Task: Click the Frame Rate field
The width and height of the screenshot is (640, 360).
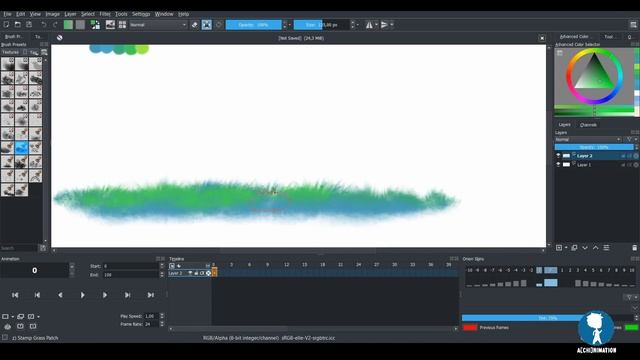Action: 151,324
